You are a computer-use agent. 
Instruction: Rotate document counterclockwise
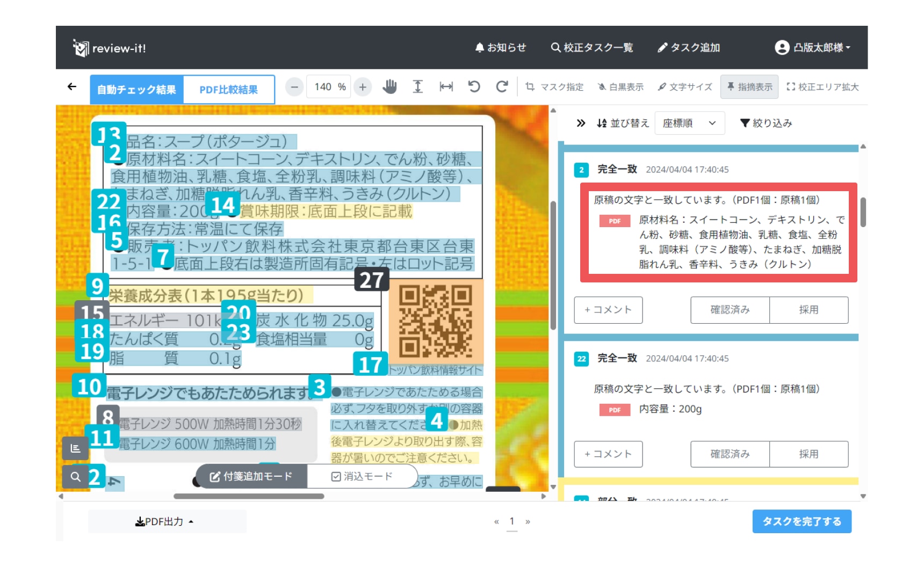pos(474,86)
